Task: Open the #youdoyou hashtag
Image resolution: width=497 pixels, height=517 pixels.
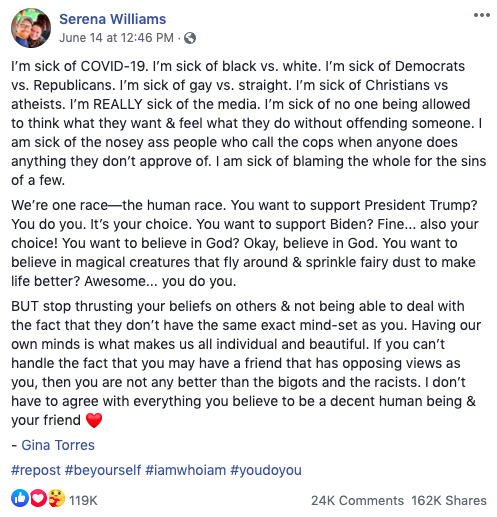Action: (266, 470)
